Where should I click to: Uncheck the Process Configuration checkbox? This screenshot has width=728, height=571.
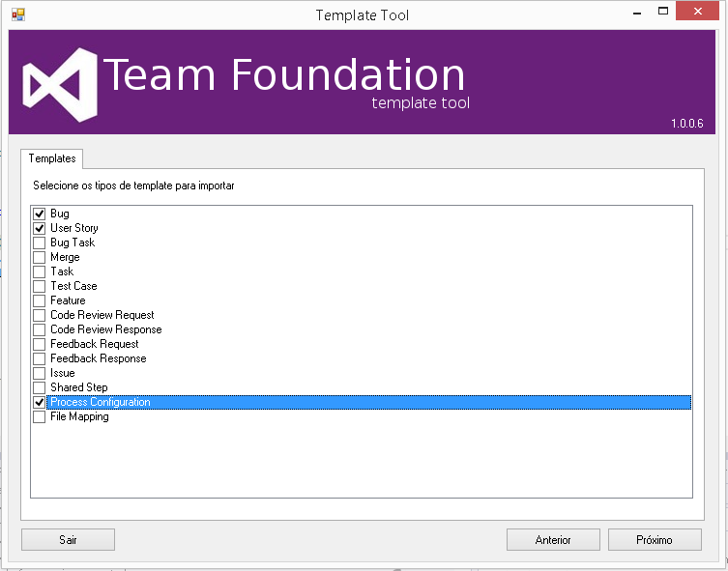click(39, 402)
